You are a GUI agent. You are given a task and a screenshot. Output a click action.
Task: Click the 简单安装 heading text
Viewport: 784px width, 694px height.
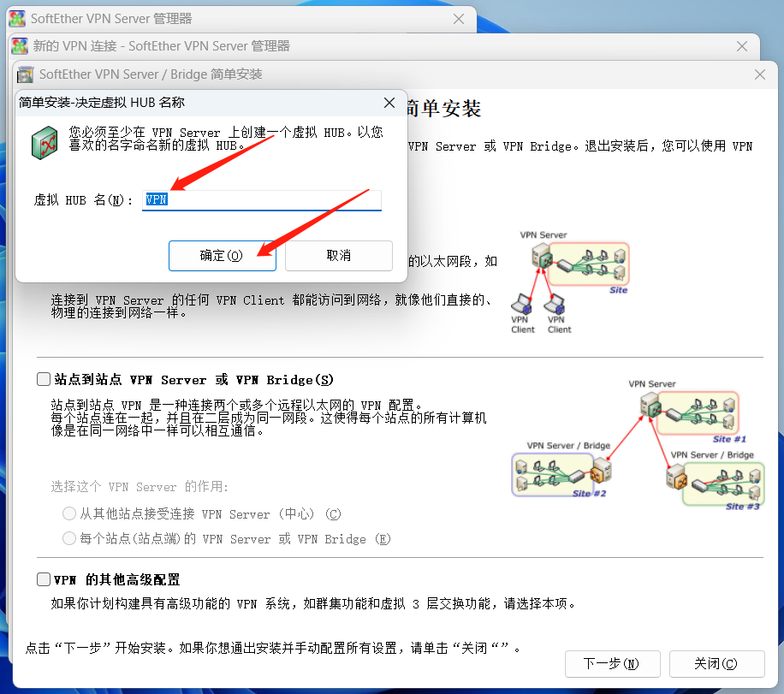click(443, 109)
